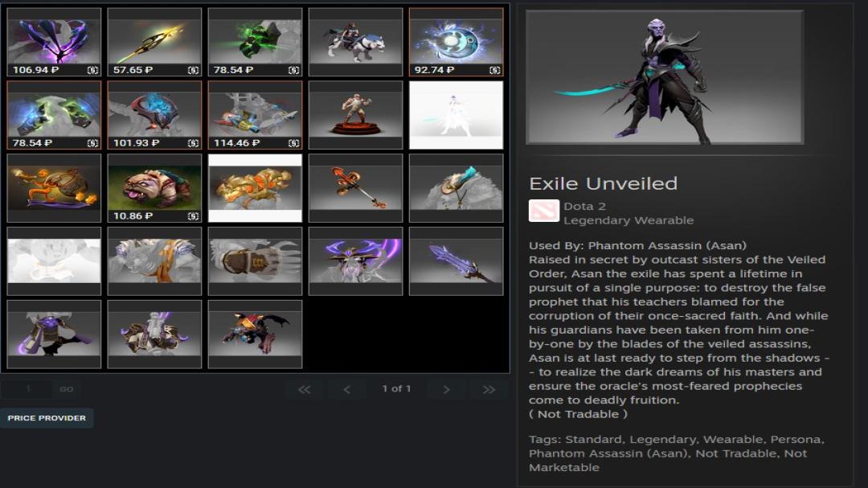This screenshot has height=488, width=868.
Task: Go to the next inventory page
Action: [446, 389]
